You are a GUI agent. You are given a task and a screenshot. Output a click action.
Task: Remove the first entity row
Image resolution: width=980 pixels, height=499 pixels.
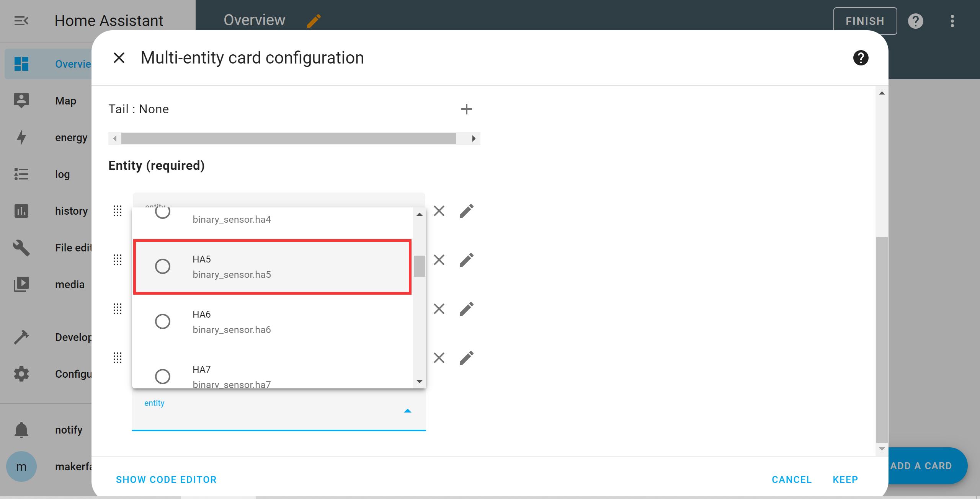[x=439, y=211]
